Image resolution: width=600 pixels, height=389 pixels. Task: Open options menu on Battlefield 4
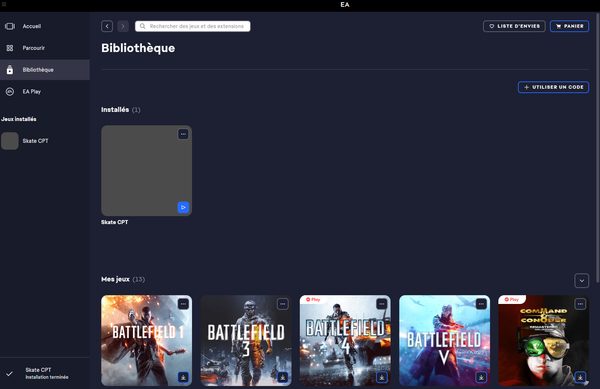[x=382, y=304]
